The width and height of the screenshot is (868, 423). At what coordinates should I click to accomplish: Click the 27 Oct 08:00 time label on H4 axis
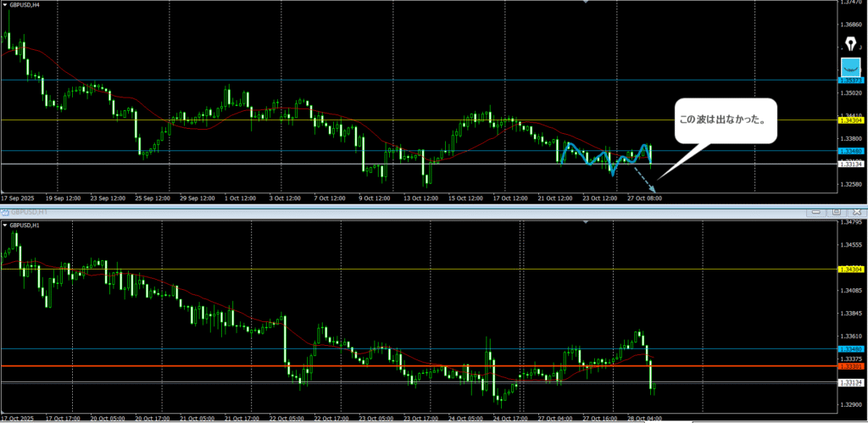pyautogui.click(x=644, y=198)
